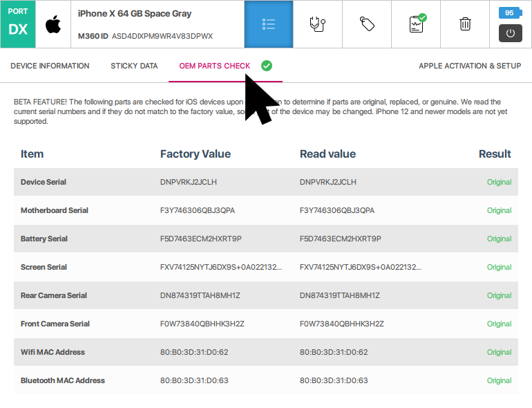Select the Battery Serial row label
This screenshot has height=408, width=532.
pos(44,239)
